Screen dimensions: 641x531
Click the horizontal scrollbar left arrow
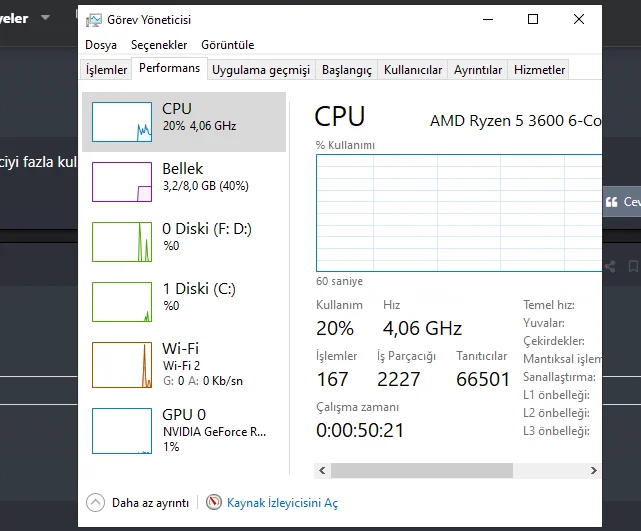[x=322, y=469]
